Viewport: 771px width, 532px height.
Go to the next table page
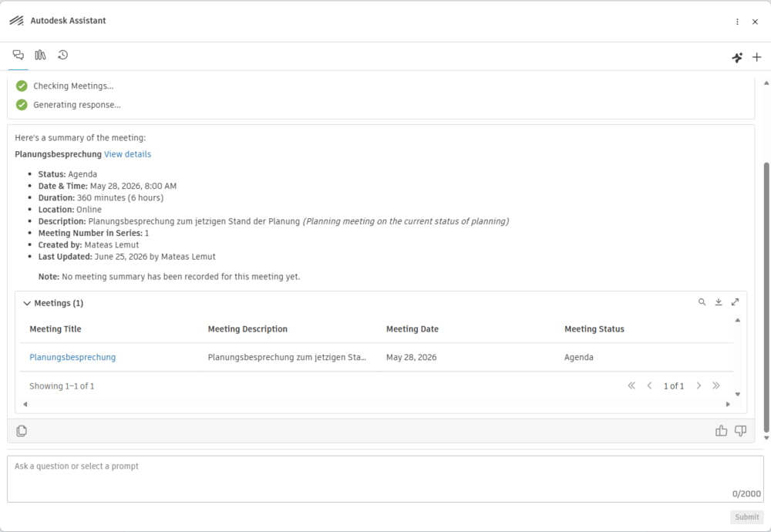click(x=699, y=386)
